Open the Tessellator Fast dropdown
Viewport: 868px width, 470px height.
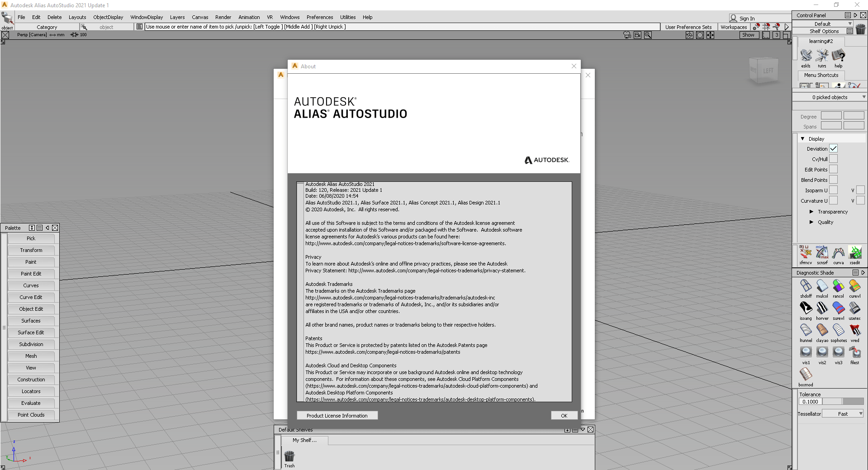843,414
